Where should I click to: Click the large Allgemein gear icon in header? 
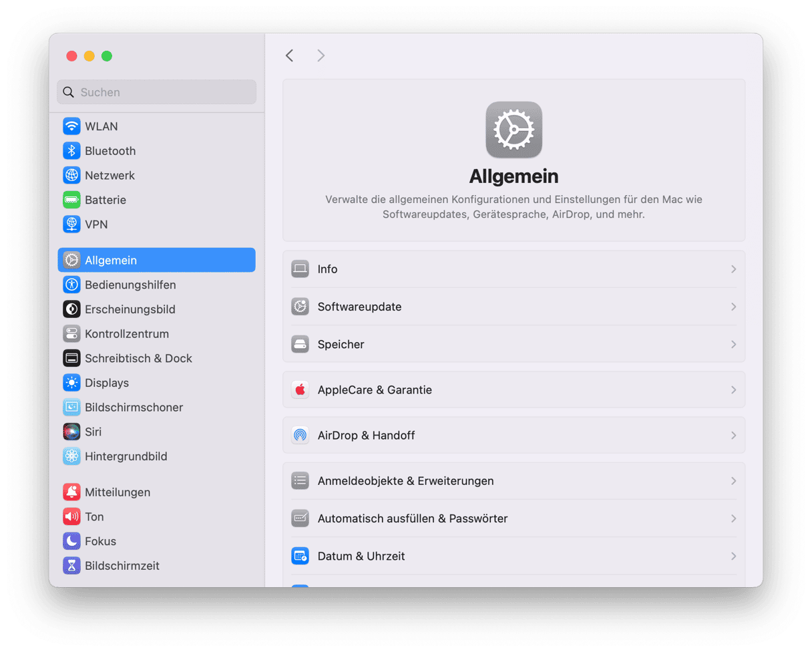[514, 130]
